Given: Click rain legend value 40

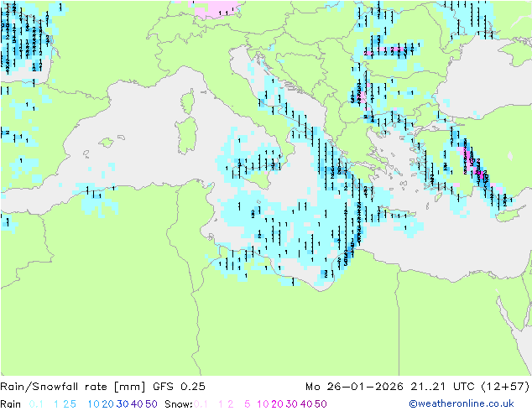Looking at the screenshot, I should (137, 404).
